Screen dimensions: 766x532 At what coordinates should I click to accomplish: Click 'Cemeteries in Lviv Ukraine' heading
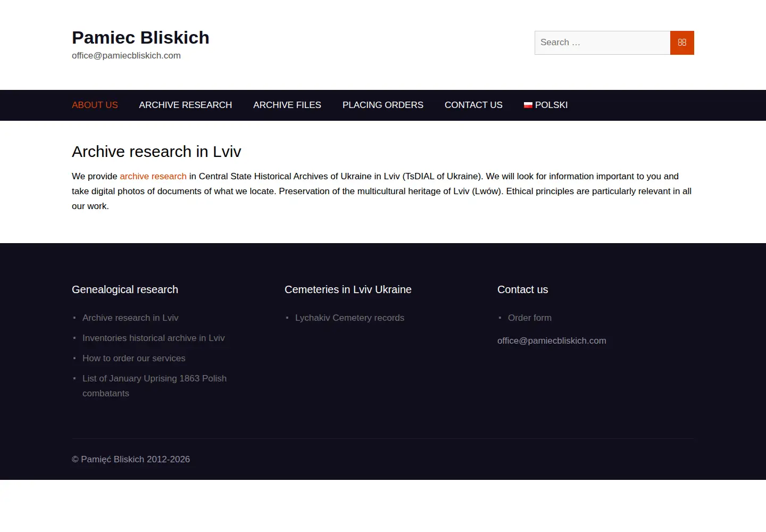coord(348,289)
